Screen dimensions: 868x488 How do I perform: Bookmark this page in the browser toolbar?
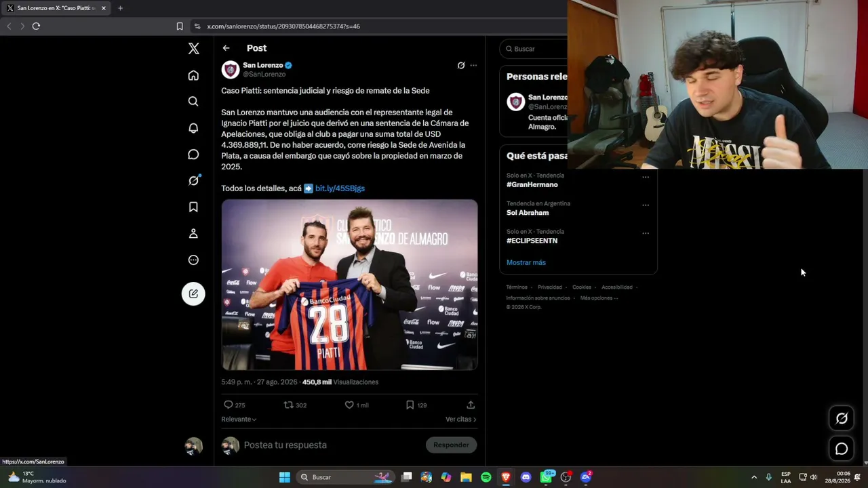pyautogui.click(x=180, y=26)
